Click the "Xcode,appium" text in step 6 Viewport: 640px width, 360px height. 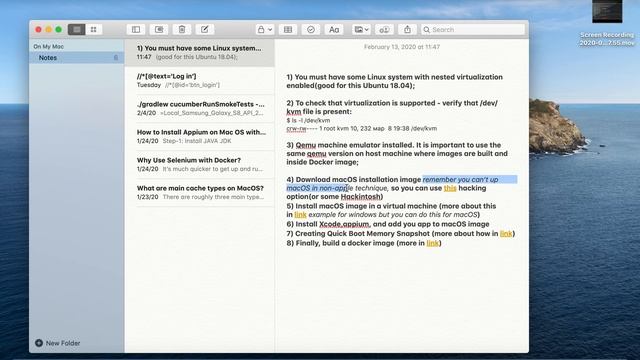(x=344, y=224)
